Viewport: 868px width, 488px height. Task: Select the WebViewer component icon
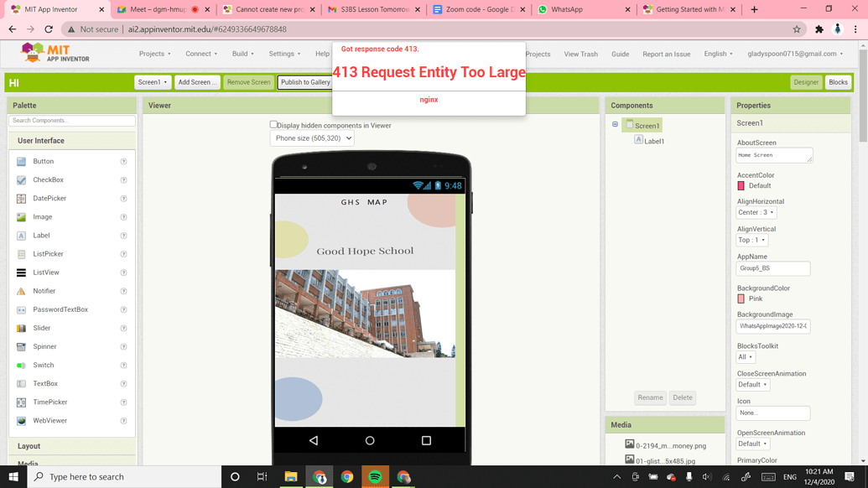click(20, 420)
